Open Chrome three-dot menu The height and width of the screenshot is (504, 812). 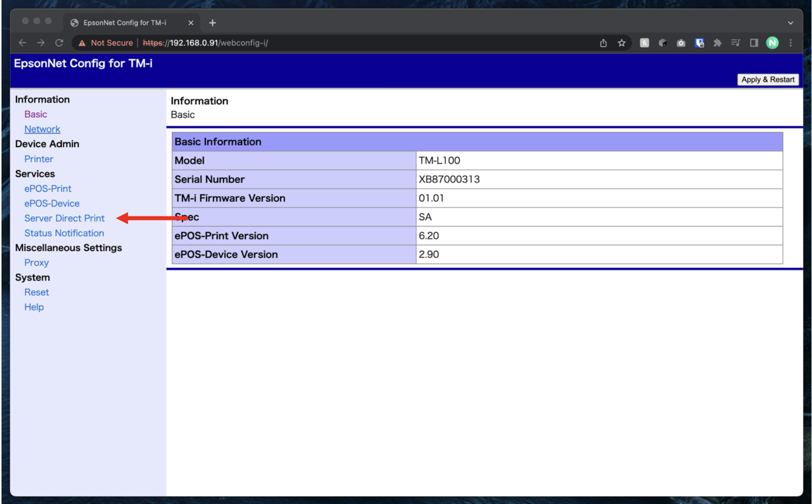pyautogui.click(x=790, y=43)
